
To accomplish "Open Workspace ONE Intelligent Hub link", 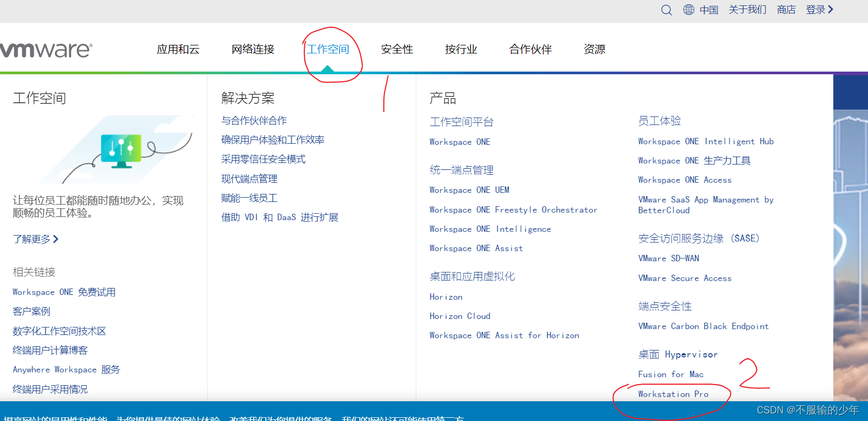I will coord(706,142).
